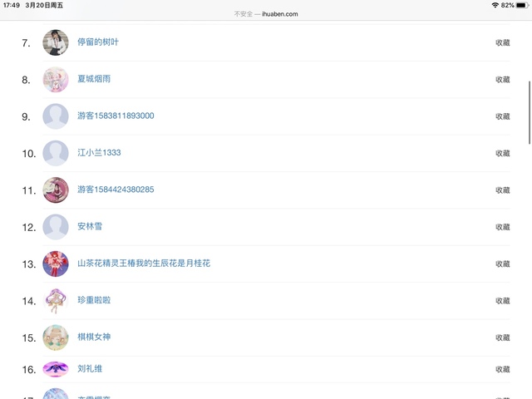The image size is (532, 399).
Task: Visit 夏城烟雨 user profile link
Action: point(93,79)
